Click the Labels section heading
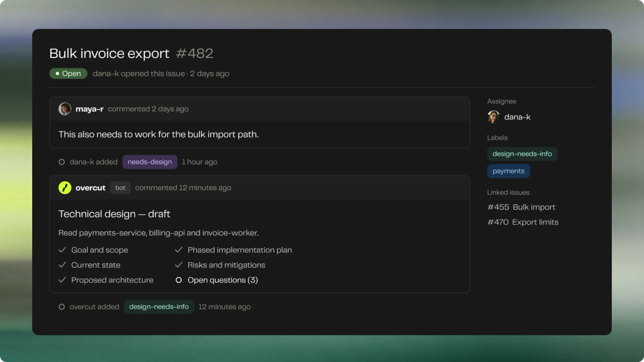644x362 pixels. pyautogui.click(x=497, y=137)
